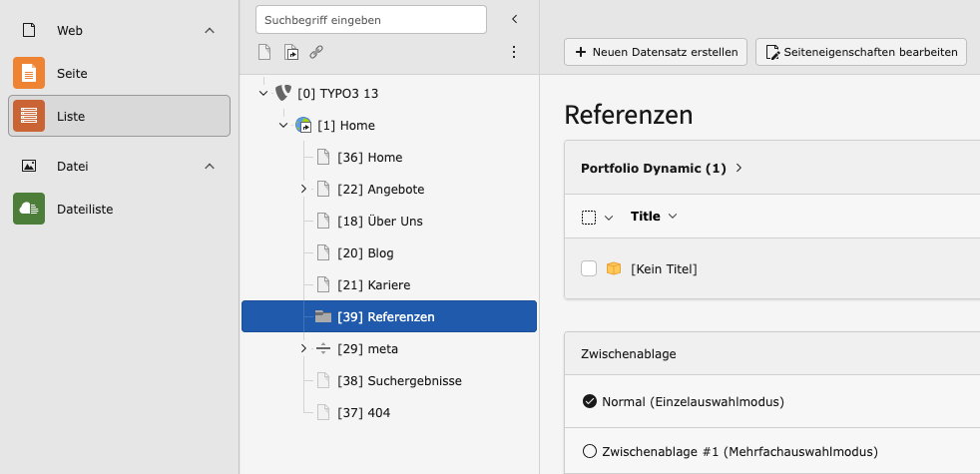Click Neuen Datensatz erstellen button
Viewport: 980px width, 474px height.
(x=656, y=52)
